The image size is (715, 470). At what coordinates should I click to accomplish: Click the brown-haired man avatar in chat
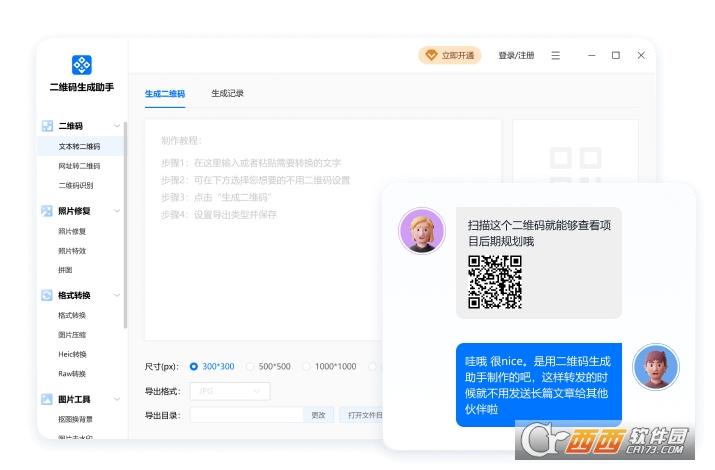tap(656, 367)
